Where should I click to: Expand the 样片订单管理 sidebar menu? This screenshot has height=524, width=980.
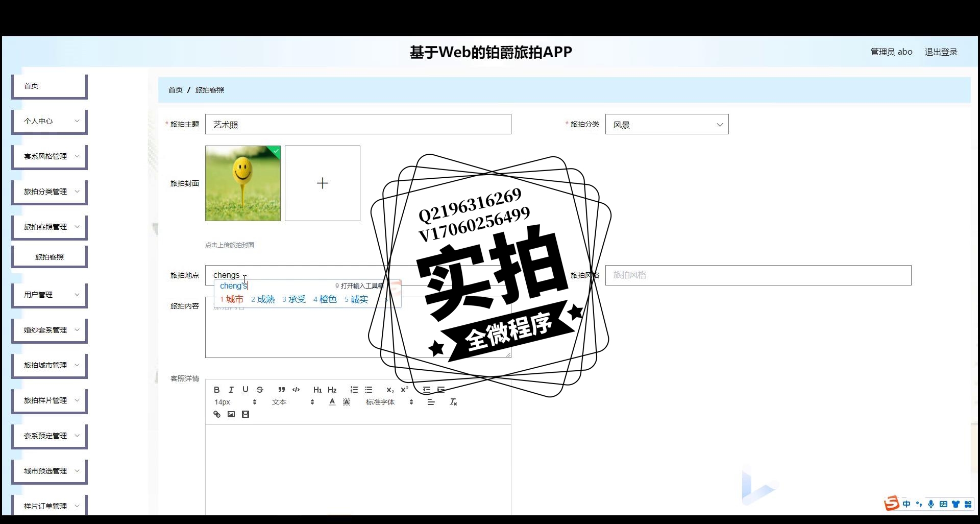click(50, 506)
